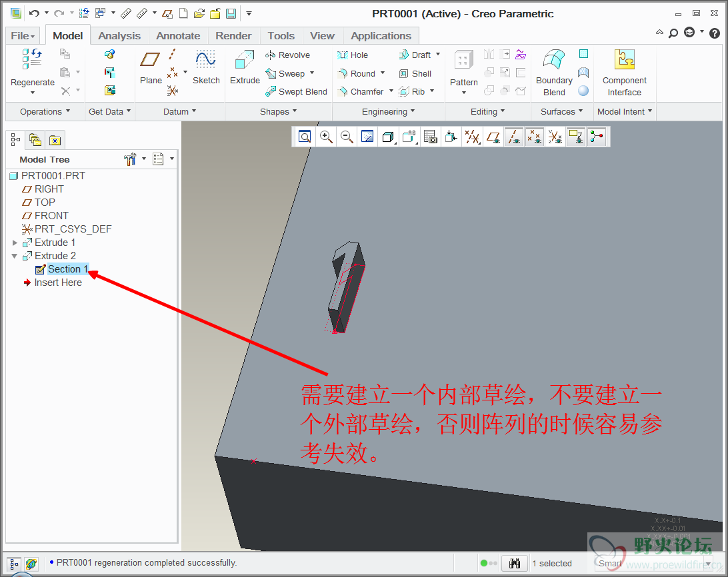Open the Datum group dropdown
Viewport: 728px width, 577px height.
click(x=180, y=111)
